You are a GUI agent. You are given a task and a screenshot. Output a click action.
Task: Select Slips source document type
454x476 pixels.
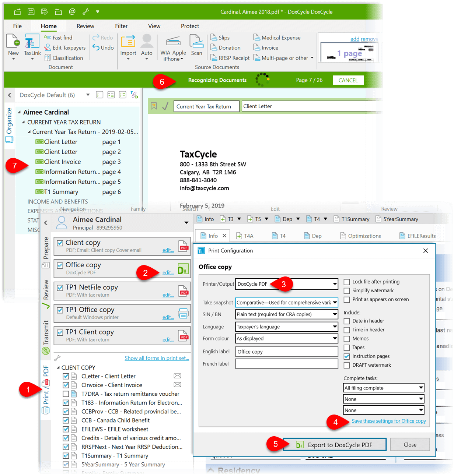coord(220,38)
